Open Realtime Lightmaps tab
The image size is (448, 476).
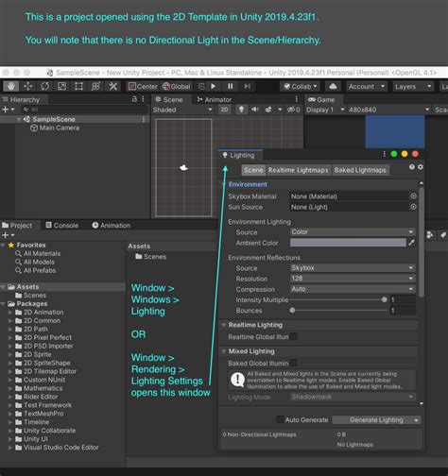coord(298,170)
